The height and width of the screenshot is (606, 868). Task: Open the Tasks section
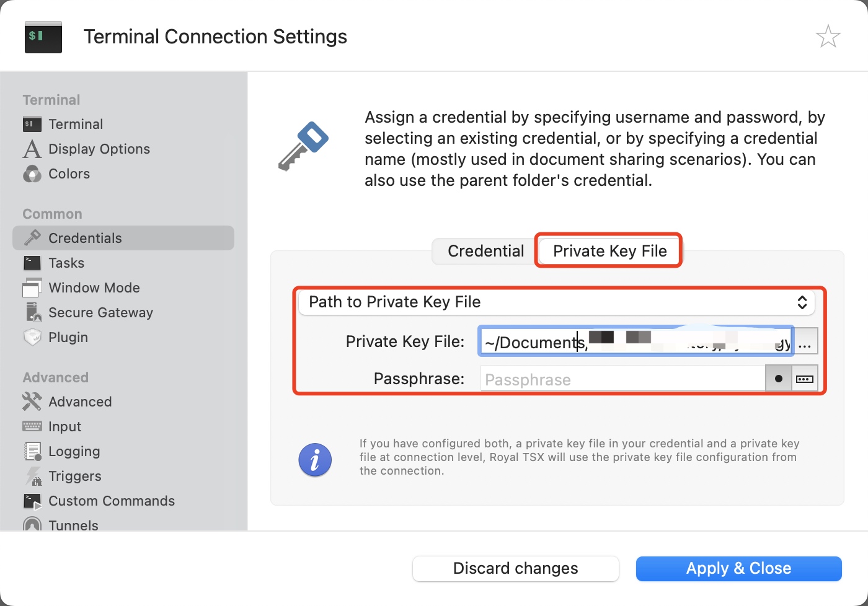tap(66, 263)
